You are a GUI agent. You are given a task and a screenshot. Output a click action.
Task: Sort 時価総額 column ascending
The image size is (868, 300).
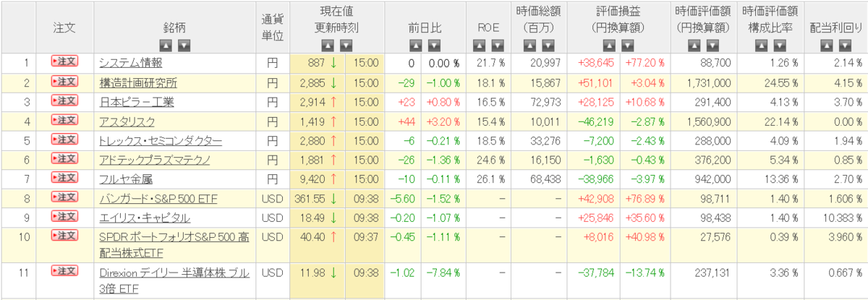(529, 46)
